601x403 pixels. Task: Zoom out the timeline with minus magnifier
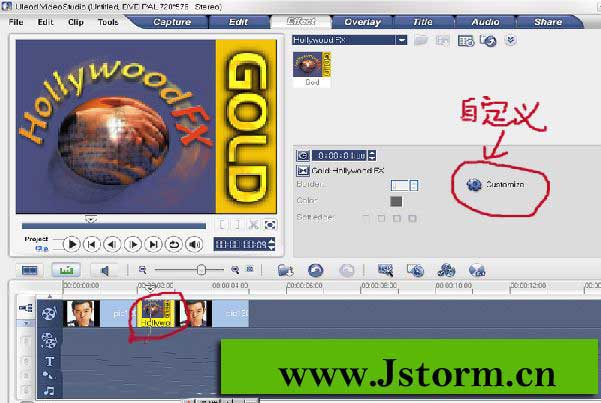(143, 270)
